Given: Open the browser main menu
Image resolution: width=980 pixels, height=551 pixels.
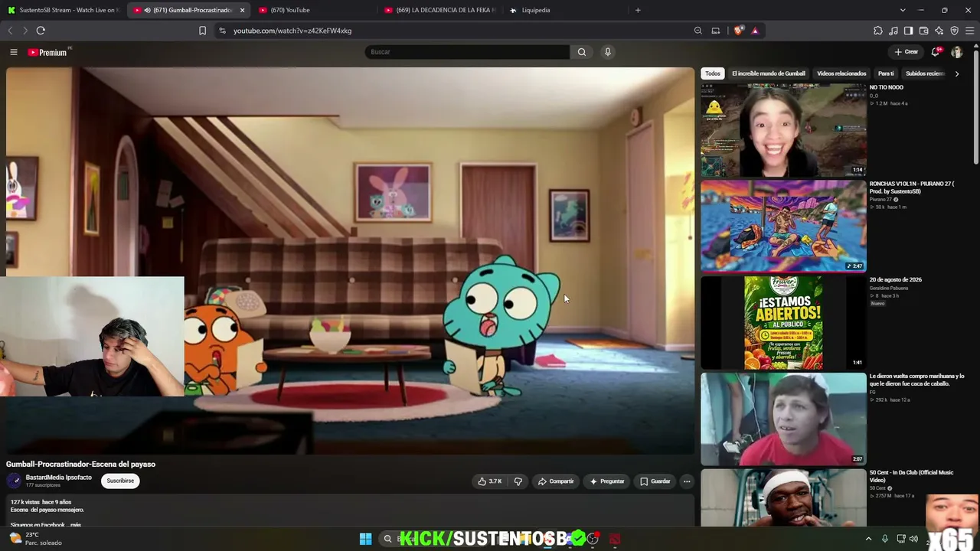Looking at the screenshot, I should coord(969,31).
